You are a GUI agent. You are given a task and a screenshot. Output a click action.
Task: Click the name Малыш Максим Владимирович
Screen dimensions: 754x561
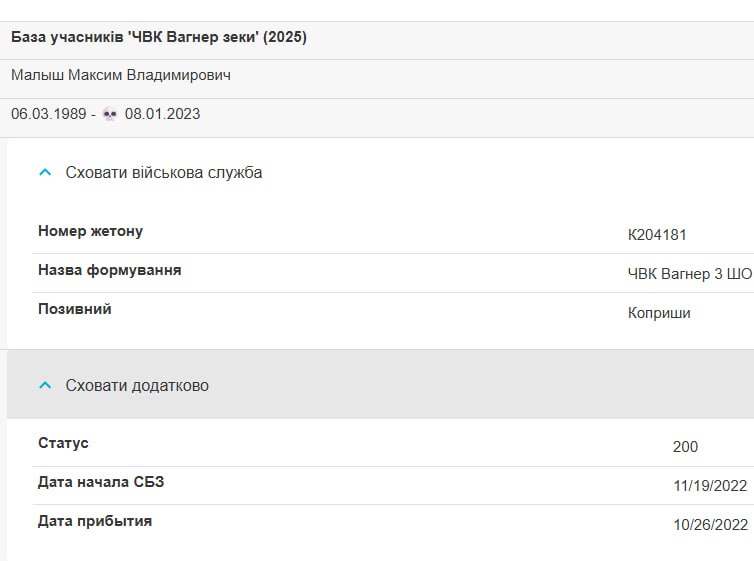[121, 75]
